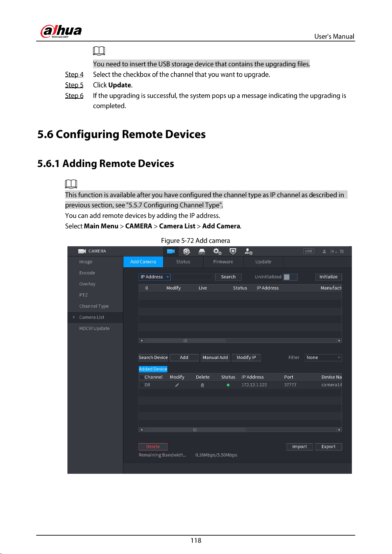392x554 pixels.
Task: Click the trash Delete icon for D8
Action: point(202,385)
